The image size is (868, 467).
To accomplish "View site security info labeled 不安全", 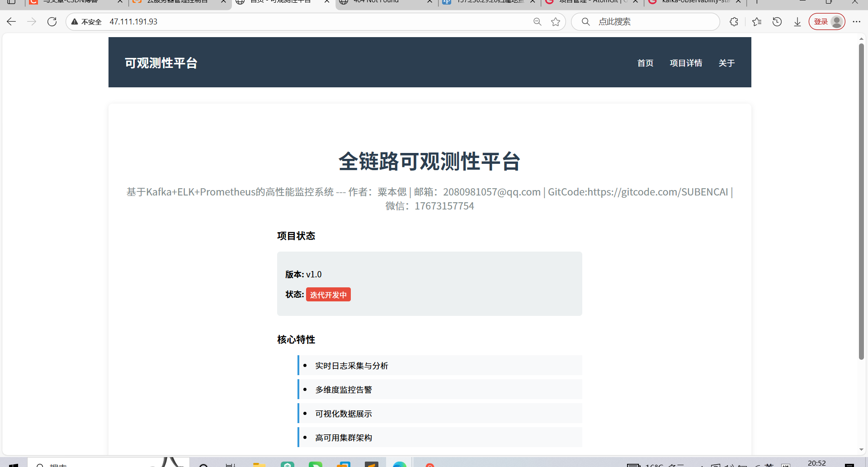I will coord(86,21).
